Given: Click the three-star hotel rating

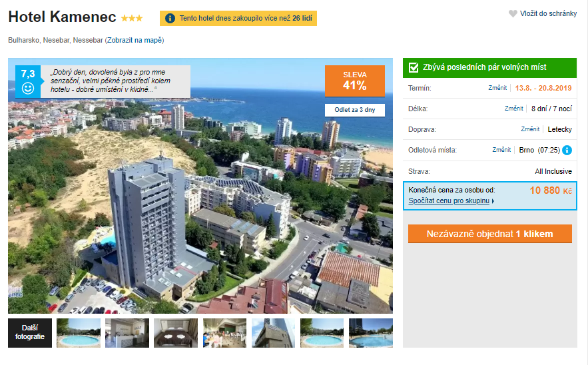Looking at the screenshot, I should click(131, 18).
